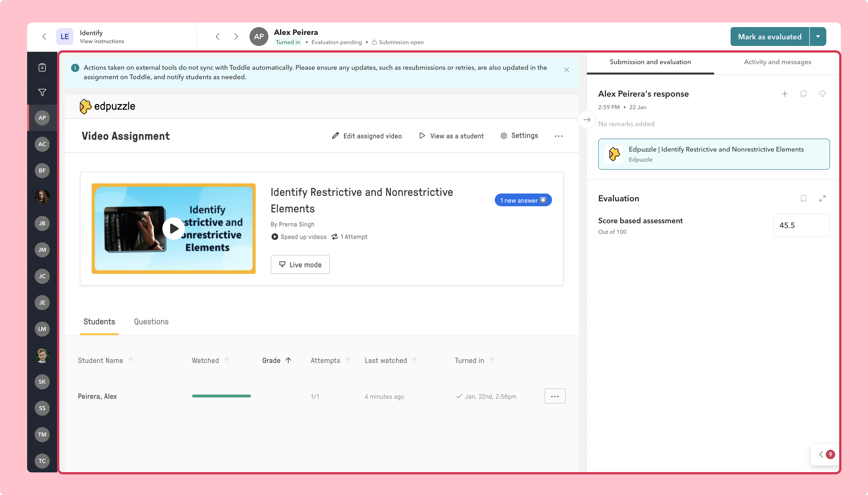
Task: Select student SK in sidebar
Action: tap(42, 382)
